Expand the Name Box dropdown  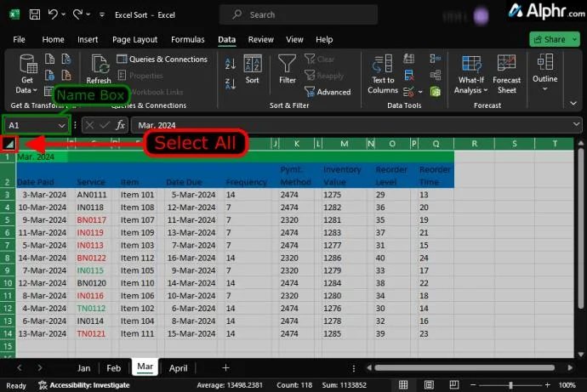61,125
